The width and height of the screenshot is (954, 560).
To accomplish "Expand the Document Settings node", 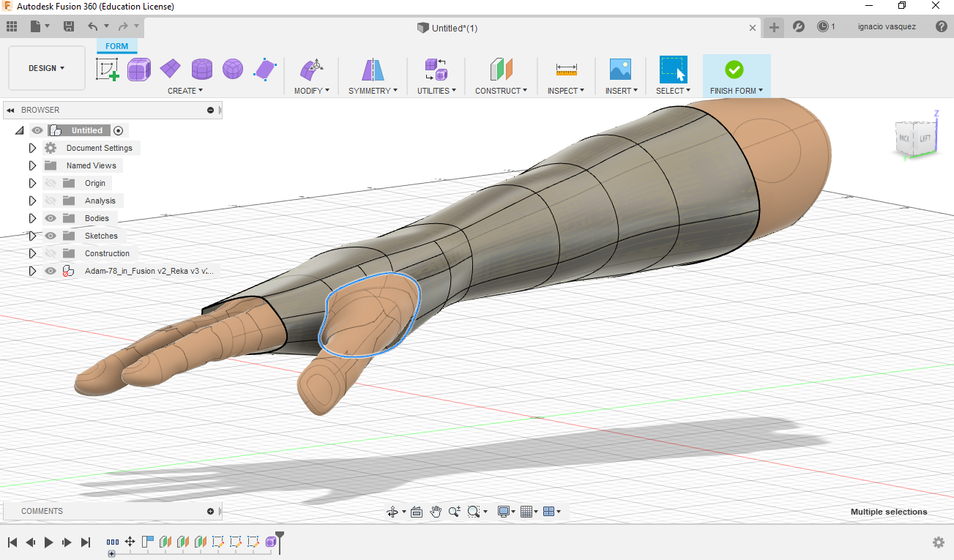I will pos(32,148).
